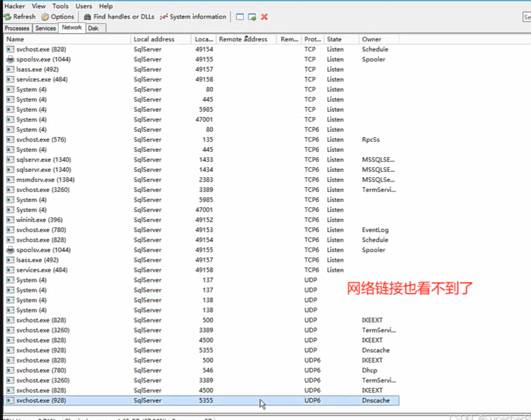Click the icon of wininit.exe (396) row
Viewport: 531px width, 420px height.
coord(11,220)
